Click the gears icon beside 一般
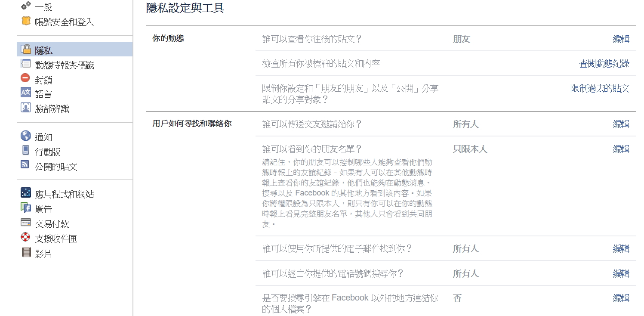Viewport: 644px width, 316px height. [x=26, y=6]
